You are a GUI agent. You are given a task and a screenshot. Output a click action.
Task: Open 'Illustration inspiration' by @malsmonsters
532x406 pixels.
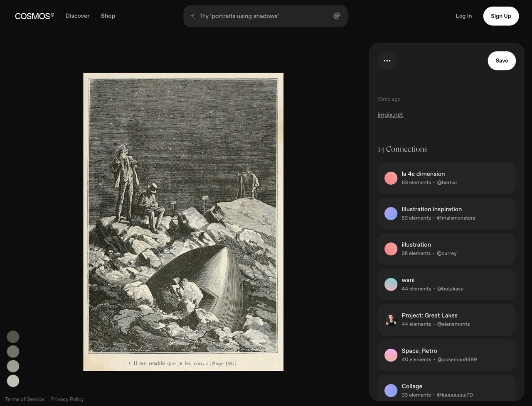(446, 213)
